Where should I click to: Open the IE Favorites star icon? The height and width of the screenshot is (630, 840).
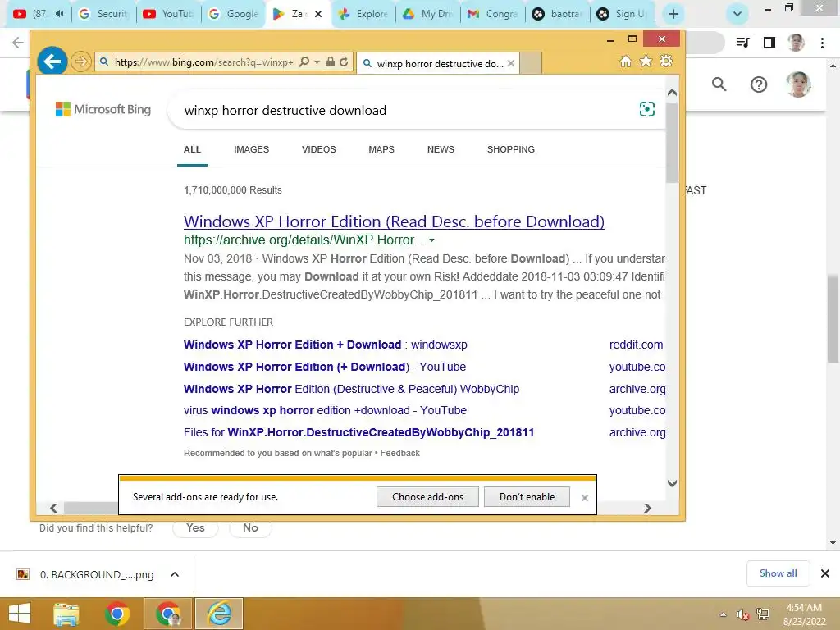646,61
